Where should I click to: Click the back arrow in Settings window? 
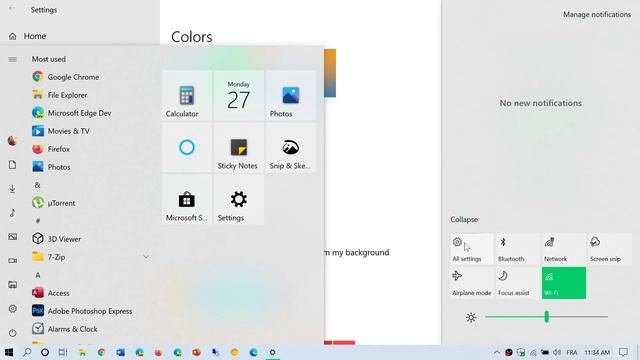[12, 8]
